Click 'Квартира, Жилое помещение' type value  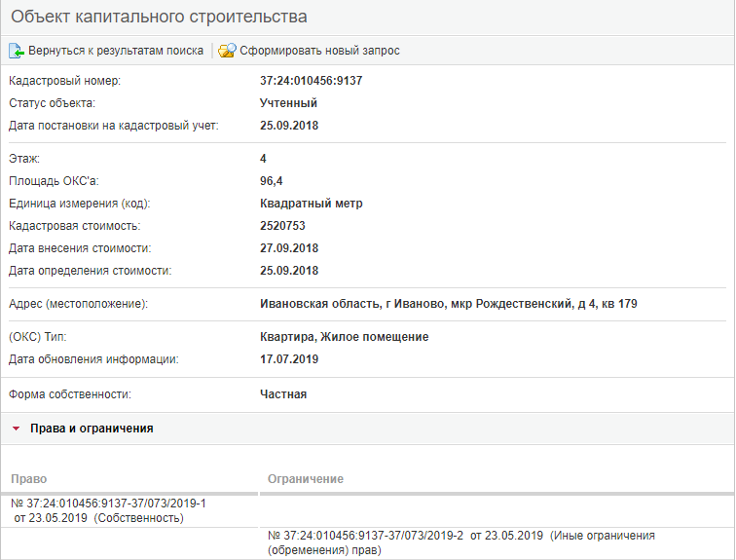click(x=344, y=337)
